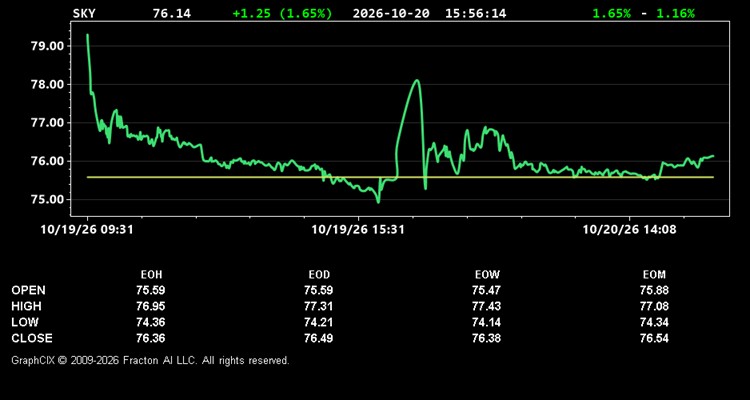Click EOH close value 76.36

pyautogui.click(x=151, y=338)
